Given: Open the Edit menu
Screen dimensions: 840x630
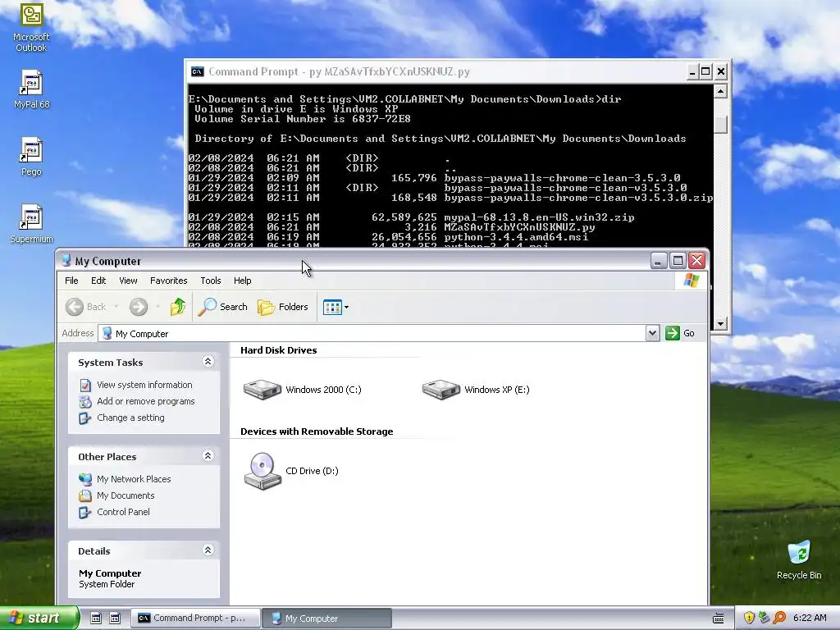Looking at the screenshot, I should [x=98, y=281].
